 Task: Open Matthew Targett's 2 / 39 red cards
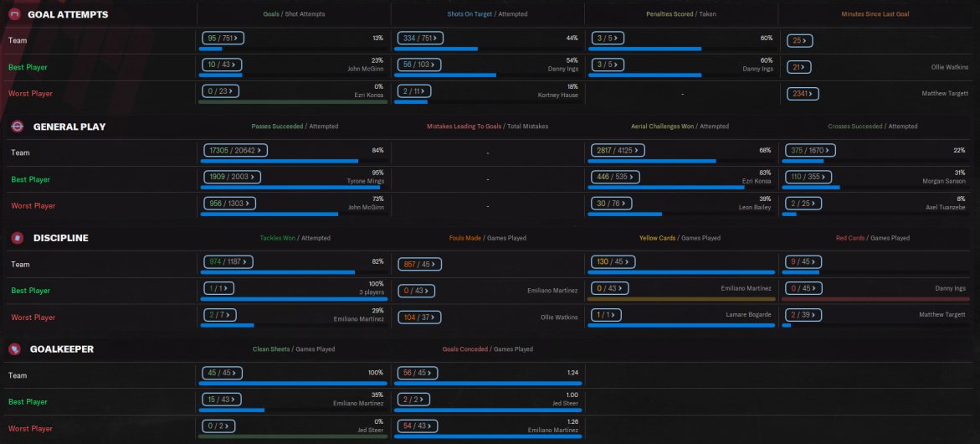point(803,314)
